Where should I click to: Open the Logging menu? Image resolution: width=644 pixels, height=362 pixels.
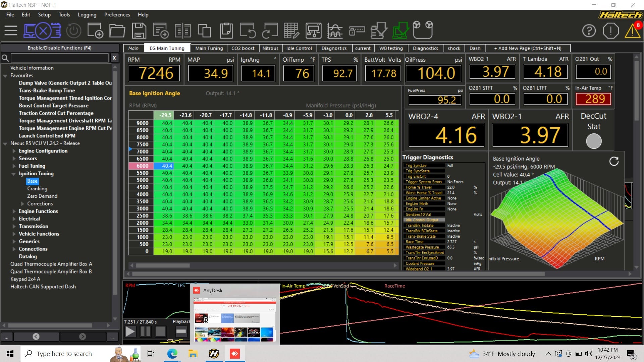click(87, 15)
